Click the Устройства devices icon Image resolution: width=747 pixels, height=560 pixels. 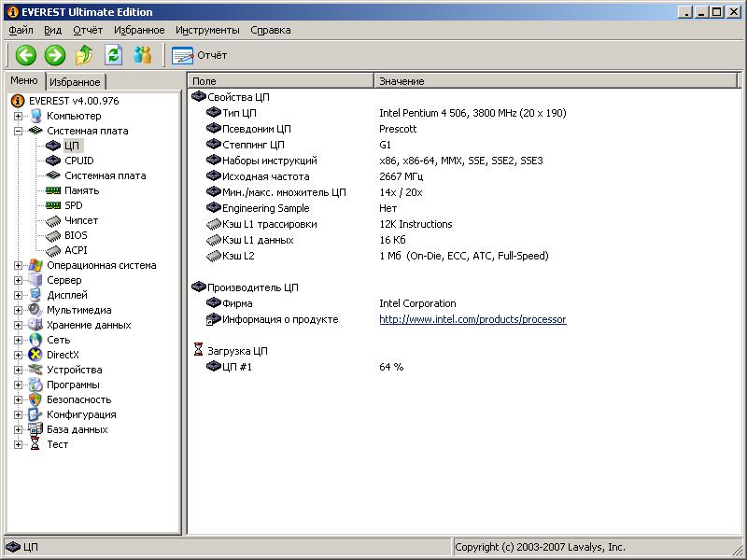[35, 370]
